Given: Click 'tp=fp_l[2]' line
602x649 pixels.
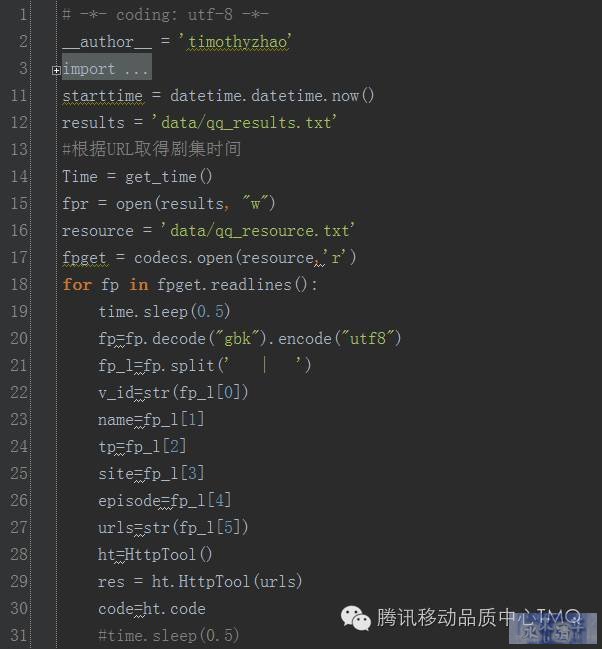Looking at the screenshot, I should pos(142,447).
